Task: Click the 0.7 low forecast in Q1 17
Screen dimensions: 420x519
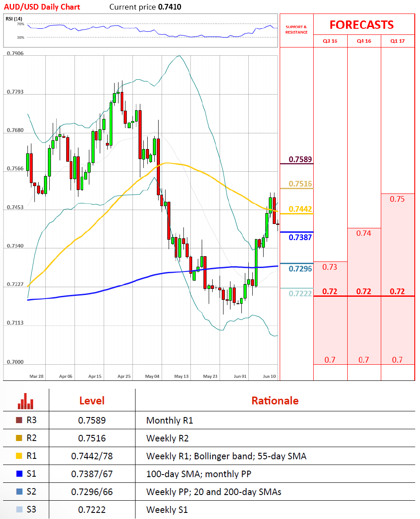Action: (x=397, y=360)
